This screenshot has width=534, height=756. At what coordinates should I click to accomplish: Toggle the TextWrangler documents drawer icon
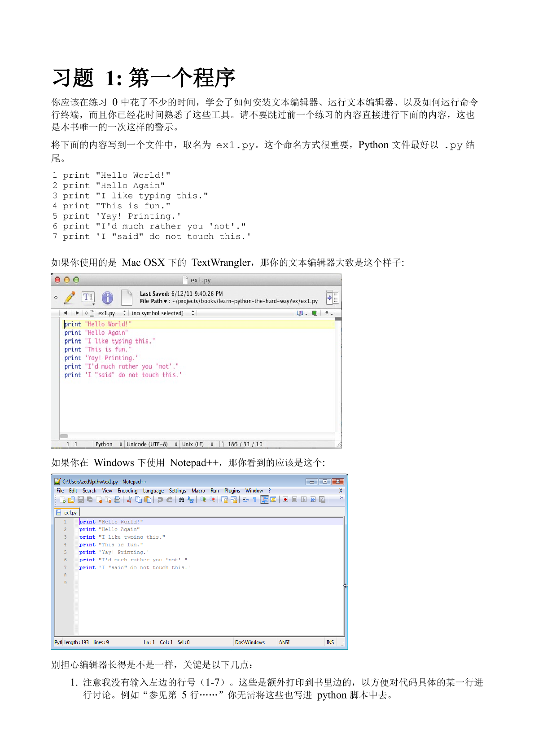click(x=333, y=297)
